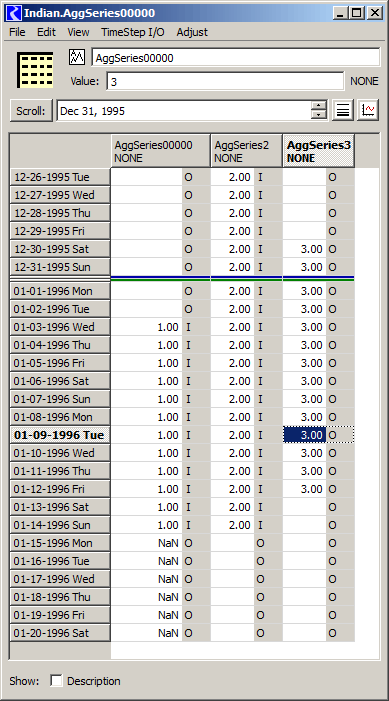Click the Dec 31, 1995 scroll date field
This screenshot has height=701, width=389.
(184, 111)
